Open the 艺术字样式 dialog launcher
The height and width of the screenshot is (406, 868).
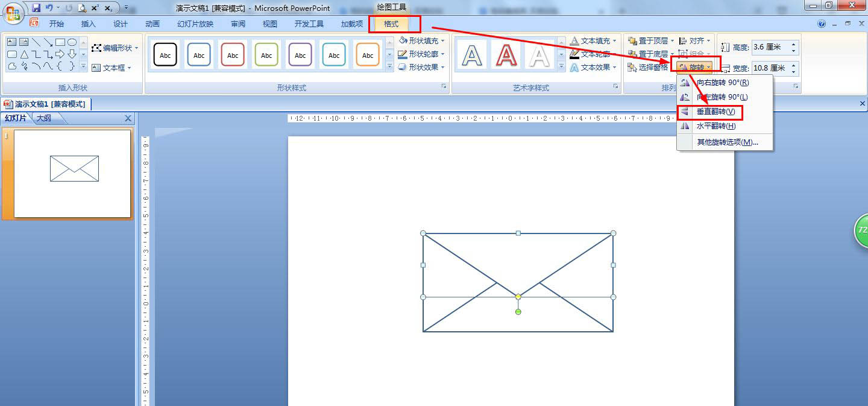pos(616,87)
